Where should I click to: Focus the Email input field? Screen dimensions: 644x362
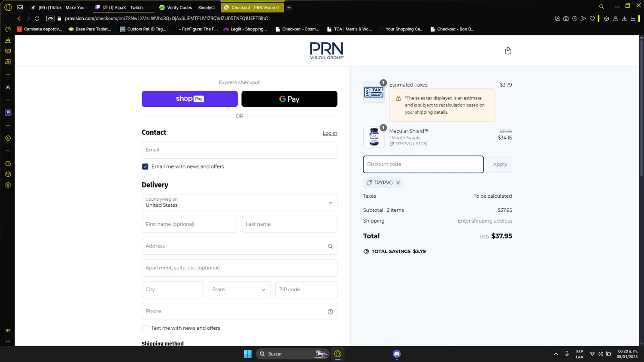coord(240,150)
